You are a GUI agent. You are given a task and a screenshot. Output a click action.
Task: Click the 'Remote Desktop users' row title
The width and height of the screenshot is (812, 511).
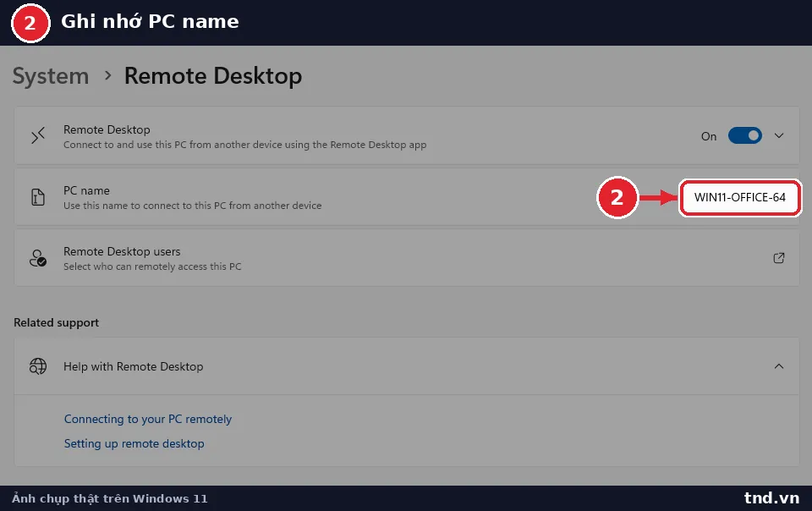pyautogui.click(x=122, y=251)
